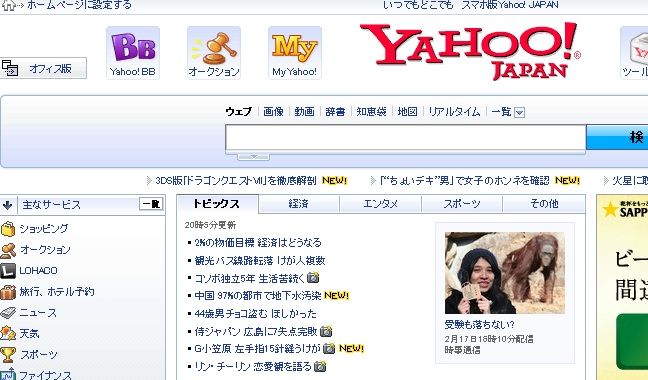Viewport: 648px width, 380px height.
Task: Open the オークション gavel icon at top
Action: click(214, 52)
